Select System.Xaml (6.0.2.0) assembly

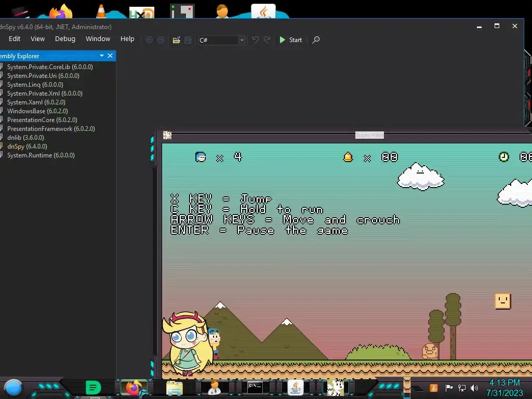[36, 102]
